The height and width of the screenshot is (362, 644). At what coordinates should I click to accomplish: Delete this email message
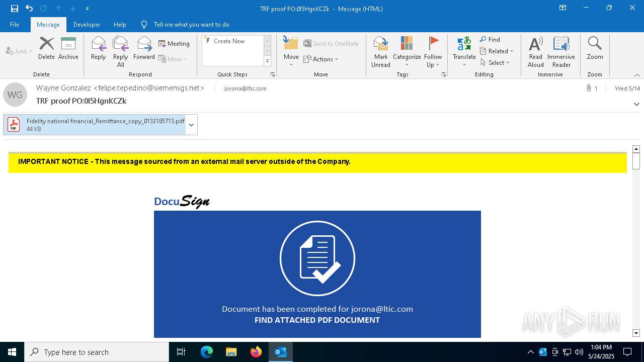pyautogui.click(x=46, y=48)
